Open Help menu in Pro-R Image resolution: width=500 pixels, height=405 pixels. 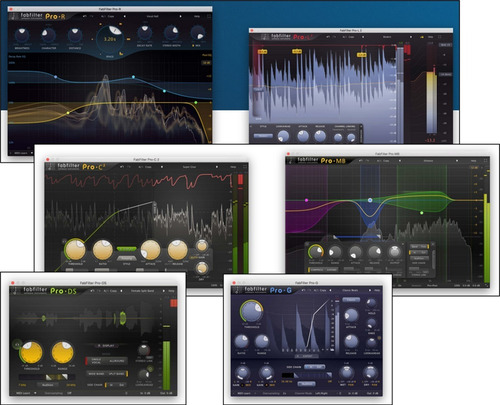point(197,16)
